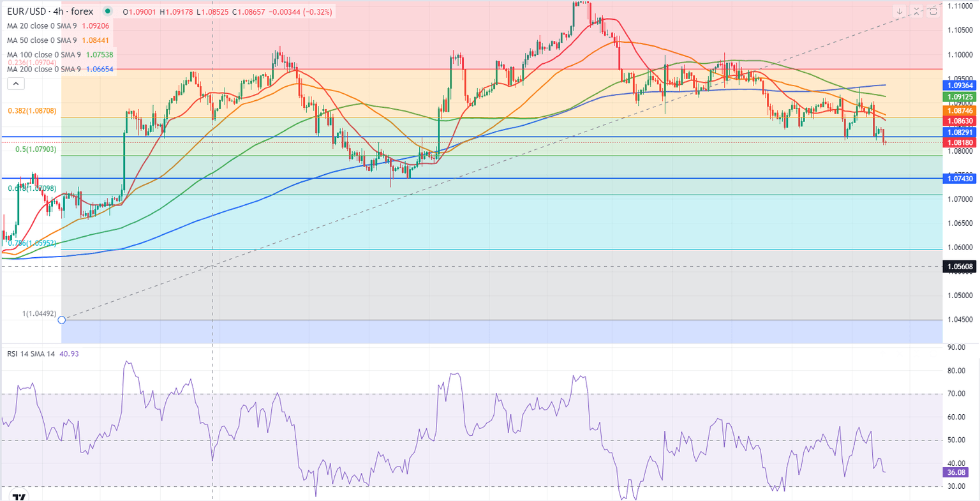980x501 pixels.
Task: Click the RSI axis 80.00 label
Action: pyautogui.click(x=956, y=371)
